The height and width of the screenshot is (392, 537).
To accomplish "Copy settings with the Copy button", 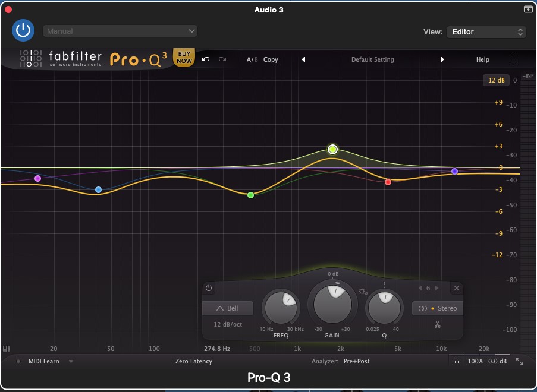I will tap(271, 59).
